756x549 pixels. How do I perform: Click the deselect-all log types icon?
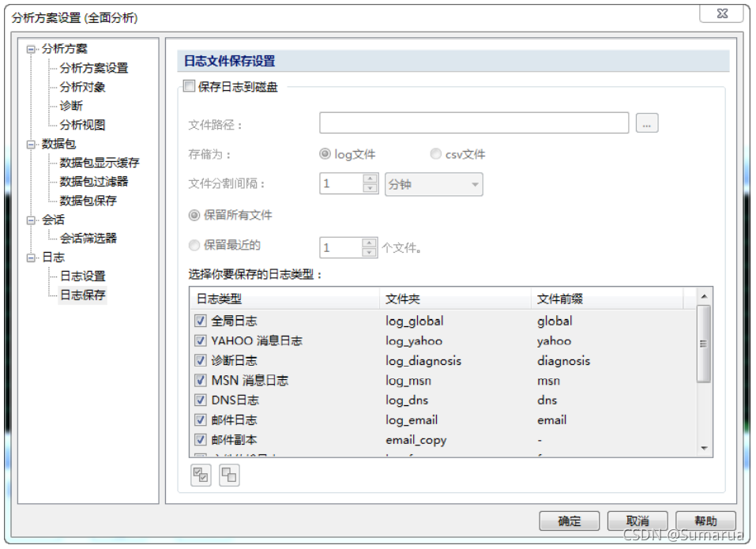[229, 476]
